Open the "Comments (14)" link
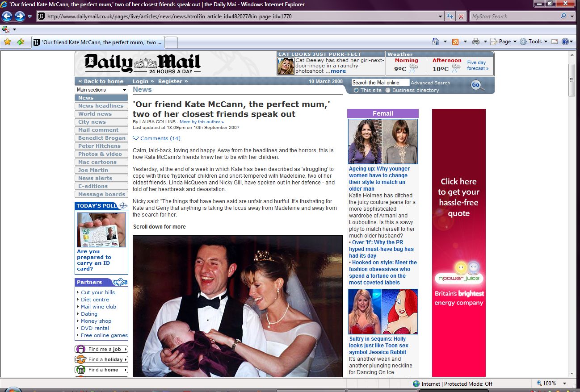 pos(160,138)
